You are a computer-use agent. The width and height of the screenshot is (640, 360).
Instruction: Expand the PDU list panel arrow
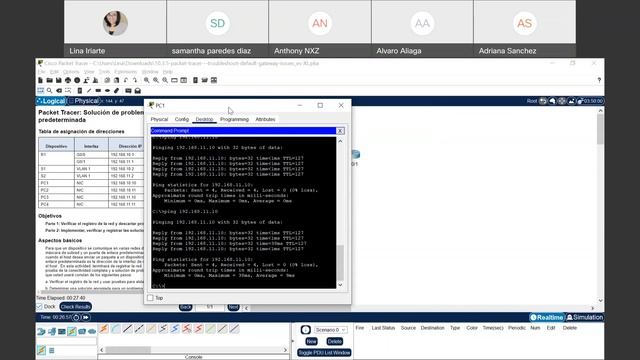point(293,341)
